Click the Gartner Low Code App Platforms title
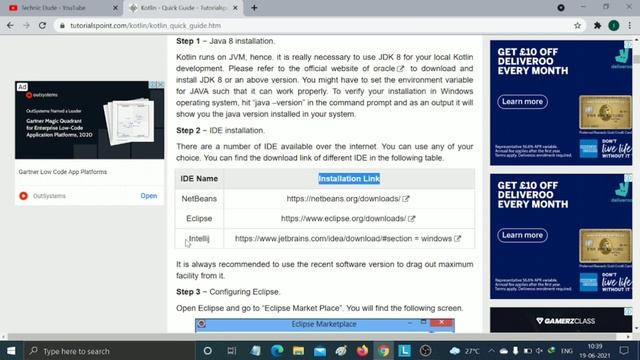The image size is (640, 360). pos(63,172)
